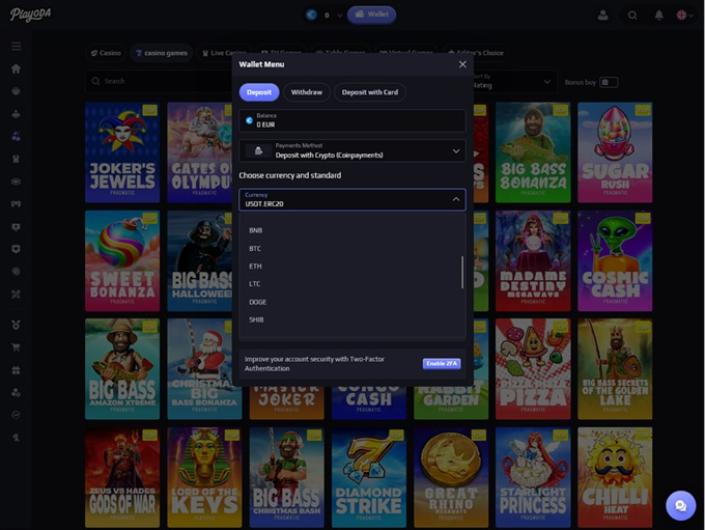Click the shopping cart sidebar icon

[16, 348]
